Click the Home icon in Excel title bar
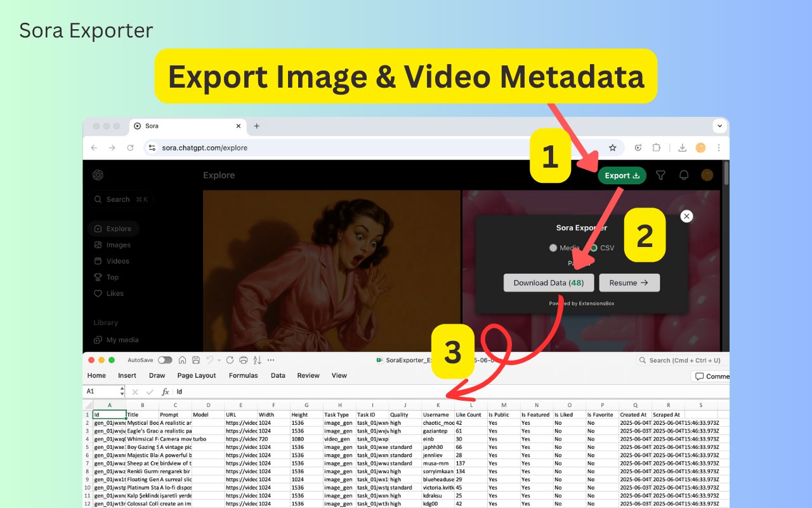 [x=183, y=360]
